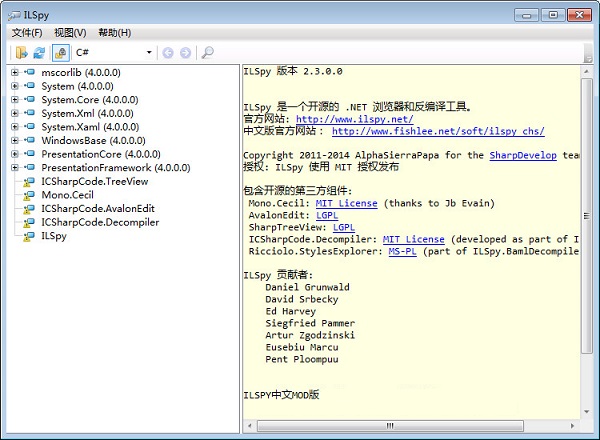Click the Reload assemblies icon
Image resolution: width=600 pixels, height=440 pixels.
click(39, 52)
